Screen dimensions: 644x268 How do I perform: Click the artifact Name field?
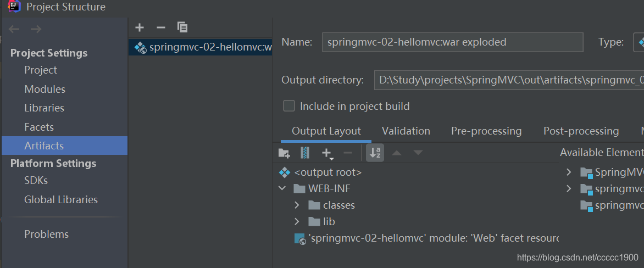[453, 42]
